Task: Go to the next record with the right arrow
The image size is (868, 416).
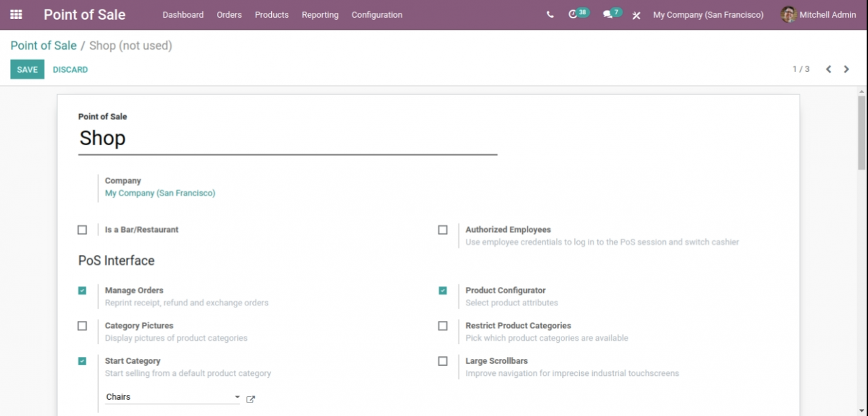Action: (846, 69)
